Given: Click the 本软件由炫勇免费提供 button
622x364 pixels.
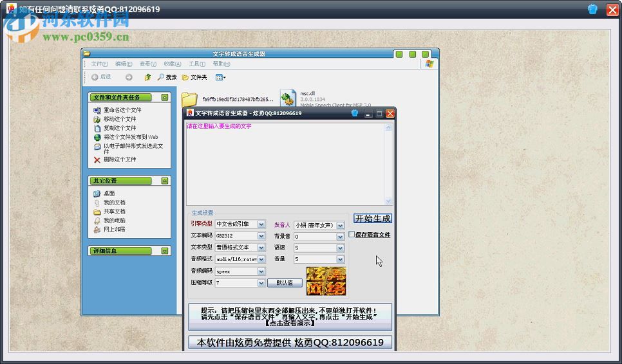Looking at the screenshot, I should click(290, 343).
